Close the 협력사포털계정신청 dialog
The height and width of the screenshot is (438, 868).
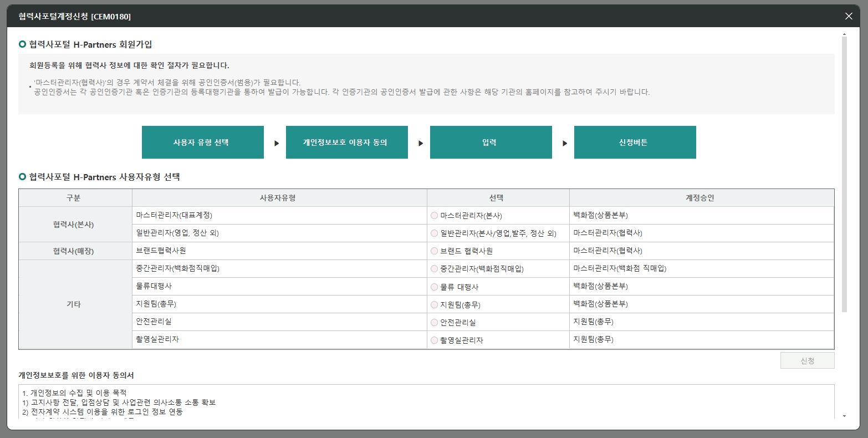click(848, 16)
